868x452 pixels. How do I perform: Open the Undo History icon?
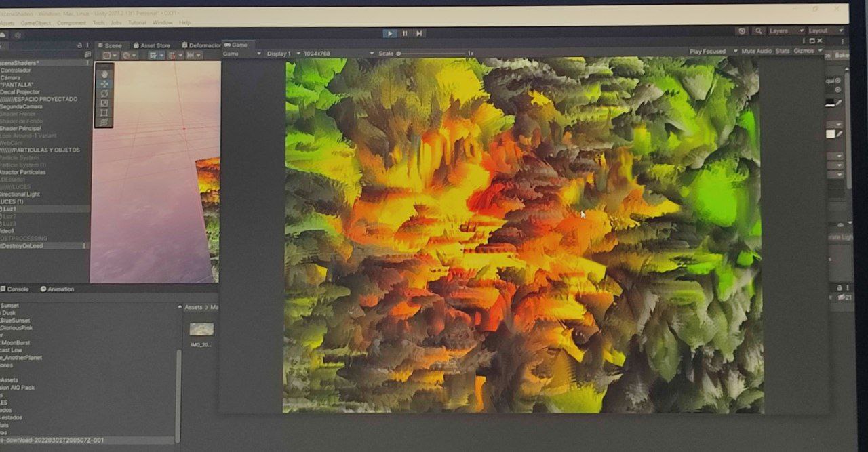[742, 31]
